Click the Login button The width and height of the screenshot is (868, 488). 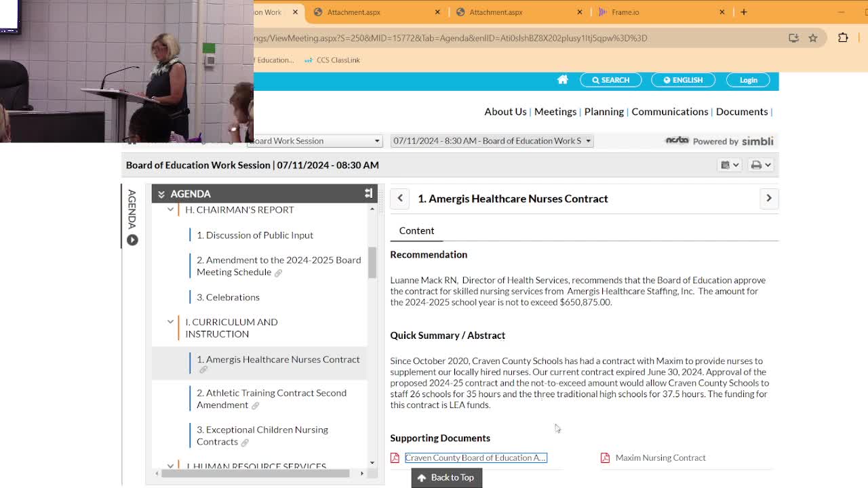point(749,80)
